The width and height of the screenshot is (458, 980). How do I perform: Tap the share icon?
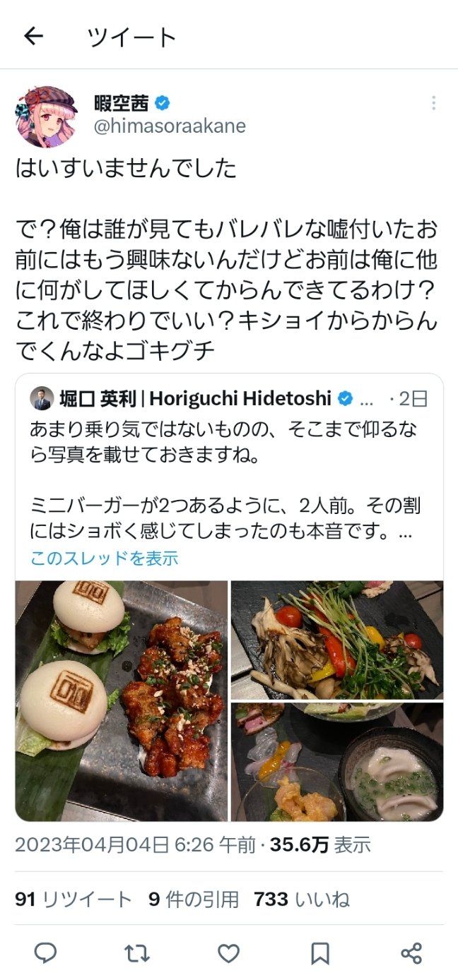(411, 954)
